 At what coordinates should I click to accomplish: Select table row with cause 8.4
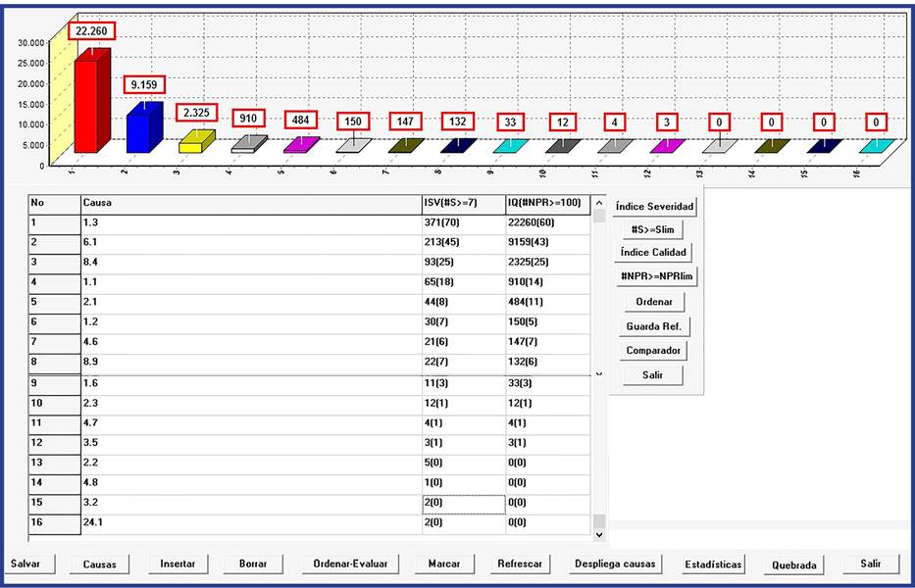point(250,264)
